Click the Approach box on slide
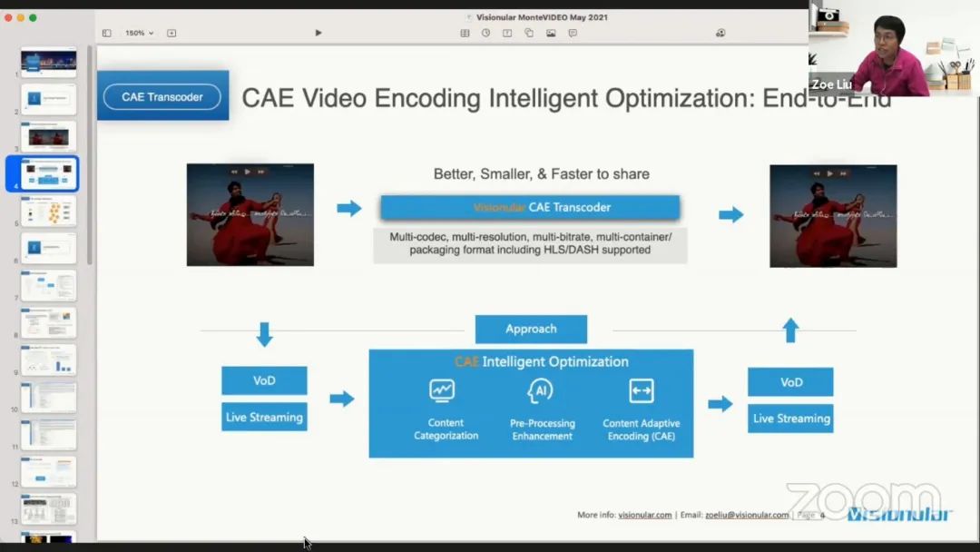This screenshot has height=552, width=980. [x=531, y=329]
